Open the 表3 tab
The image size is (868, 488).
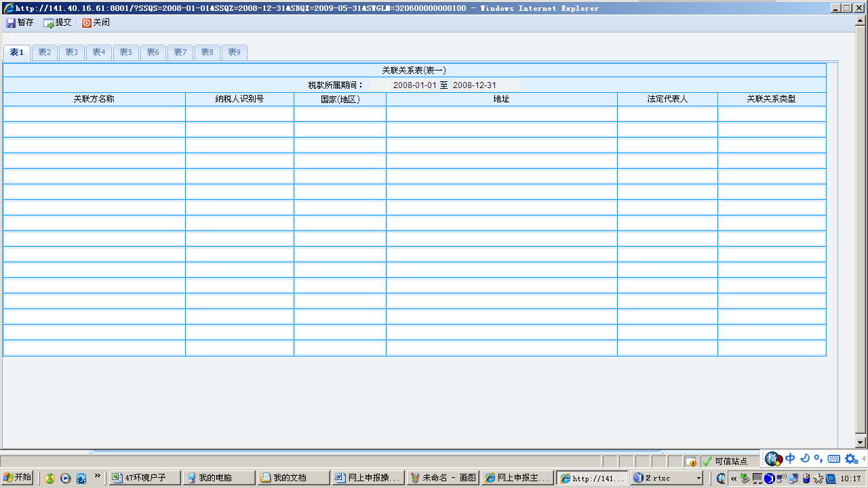click(x=71, y=52)
